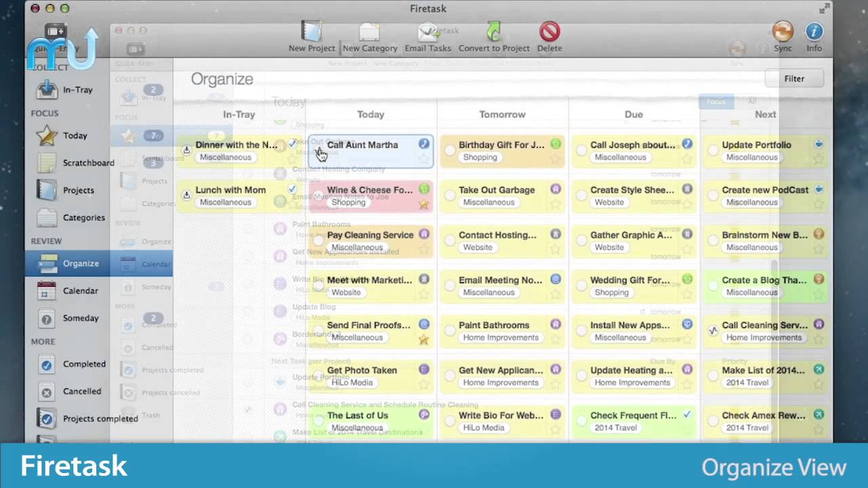Click the Convert to Project icon
The image size is (868, 488).
coord(494,32)
